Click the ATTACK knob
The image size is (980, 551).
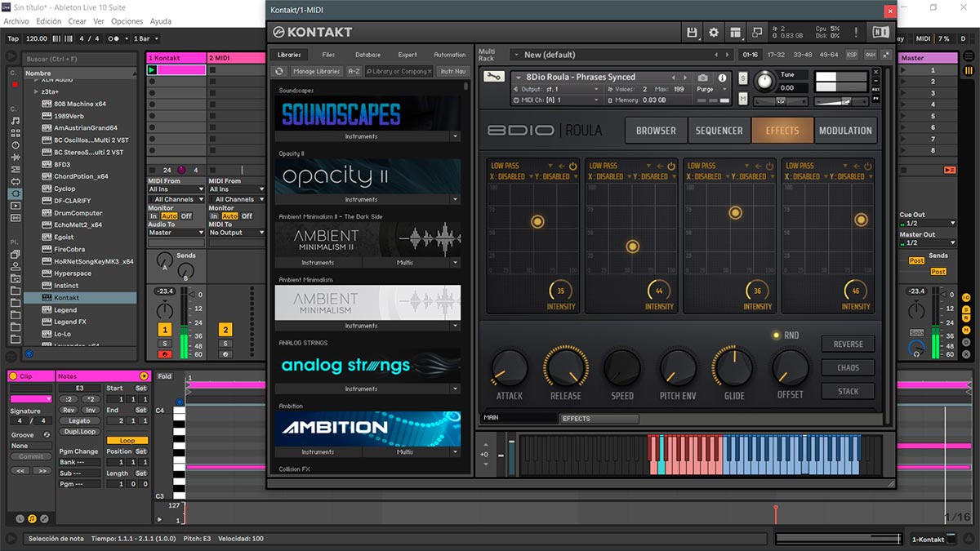(510, 367)
